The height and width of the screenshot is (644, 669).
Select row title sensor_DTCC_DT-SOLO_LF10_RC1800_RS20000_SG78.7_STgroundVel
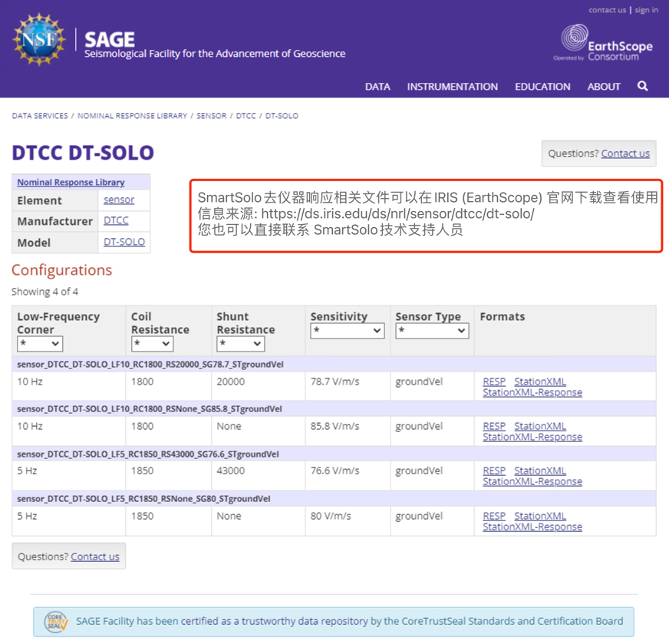tap(150, 365)
